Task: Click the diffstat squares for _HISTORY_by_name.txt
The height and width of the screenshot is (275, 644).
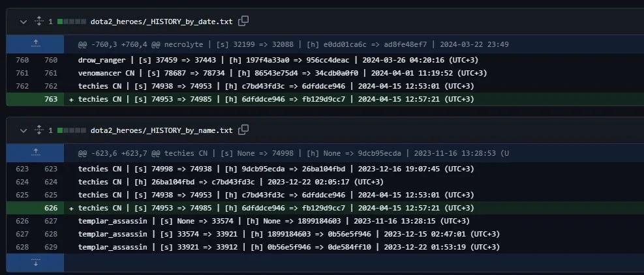Action: point(72,130)
